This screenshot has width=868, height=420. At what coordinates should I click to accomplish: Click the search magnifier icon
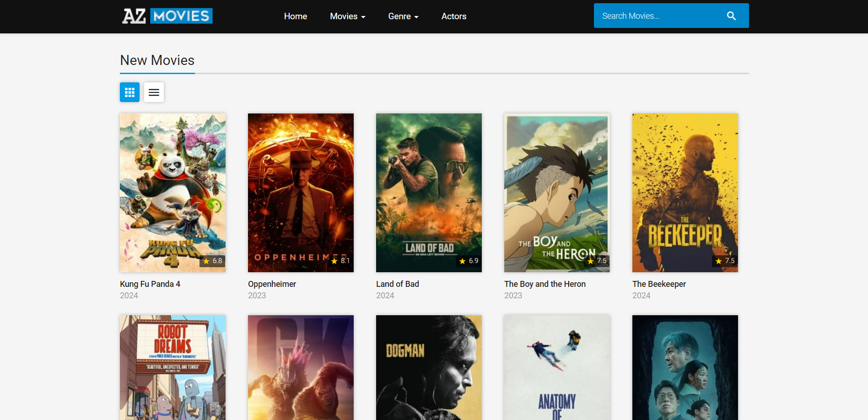(x=731, y=15)
